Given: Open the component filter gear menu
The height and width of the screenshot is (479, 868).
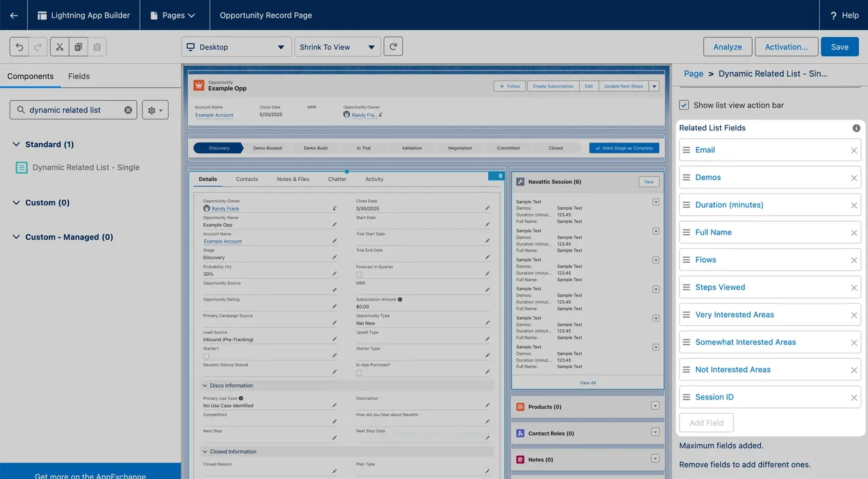Looking at the screenshot, I should point(155,110).
